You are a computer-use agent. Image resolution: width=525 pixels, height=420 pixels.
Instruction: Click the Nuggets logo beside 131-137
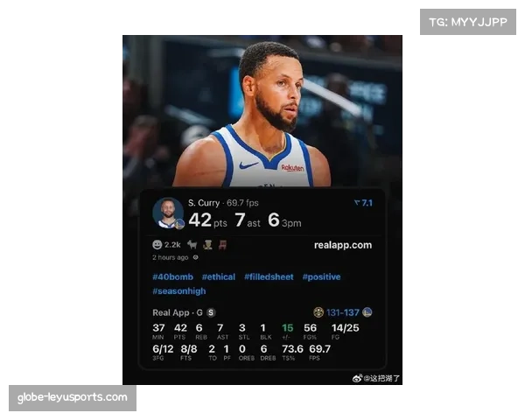(x=318, y=312)
